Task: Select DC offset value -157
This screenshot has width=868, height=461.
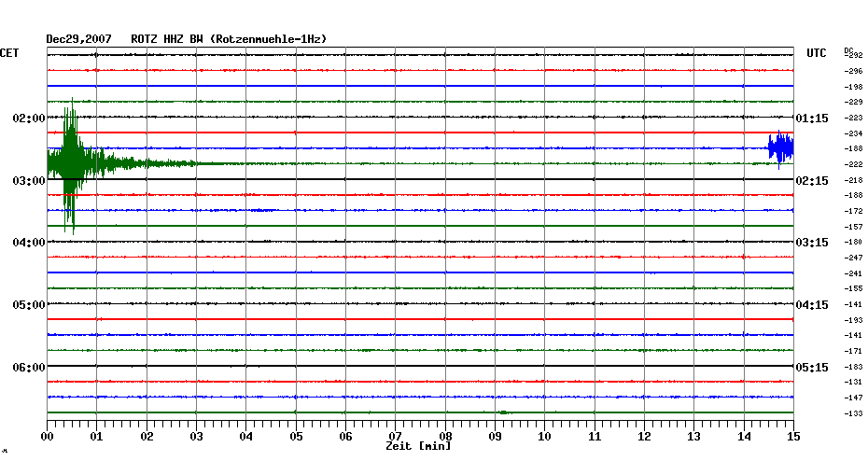Action: point(853,227)
